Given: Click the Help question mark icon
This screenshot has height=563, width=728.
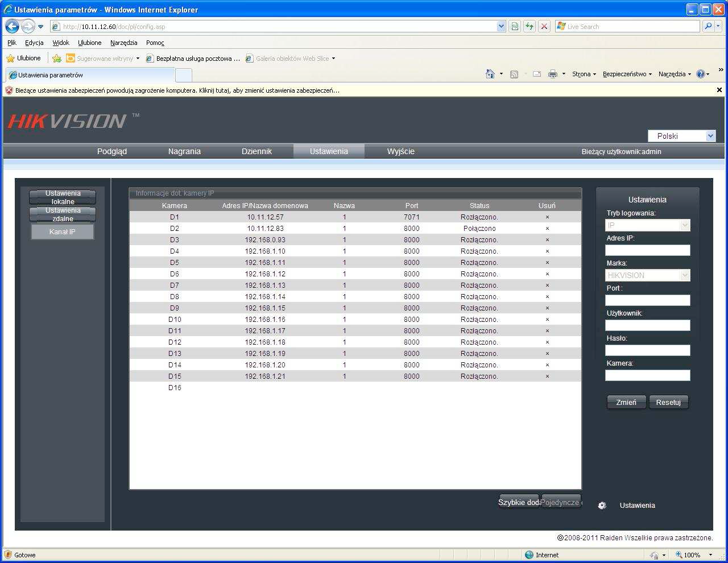Looking at the screenshot, I should tap(700, 74).
